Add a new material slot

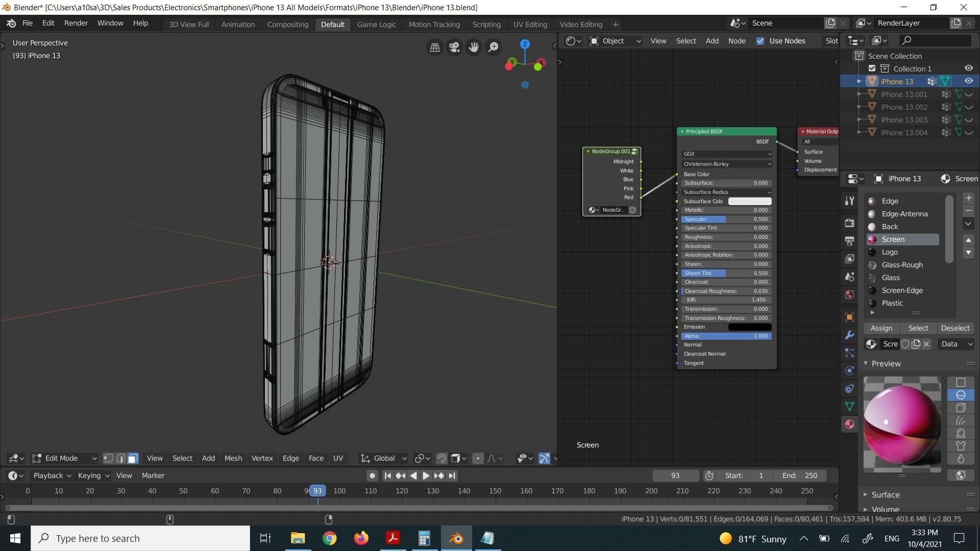(968, 198)
